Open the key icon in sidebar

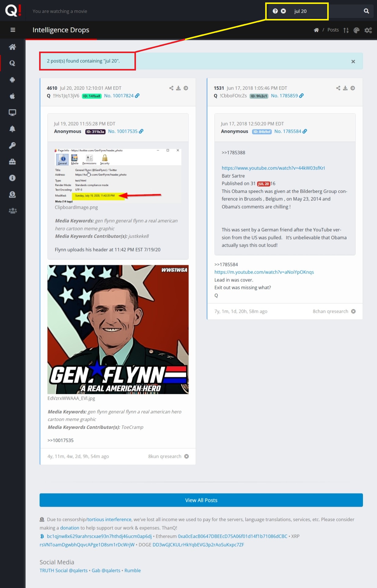tap(12, 145)
